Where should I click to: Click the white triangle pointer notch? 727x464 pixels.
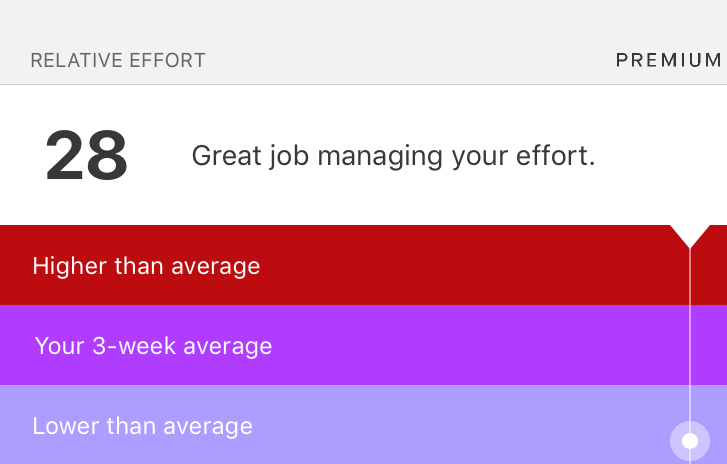click(x=690, y=235)
